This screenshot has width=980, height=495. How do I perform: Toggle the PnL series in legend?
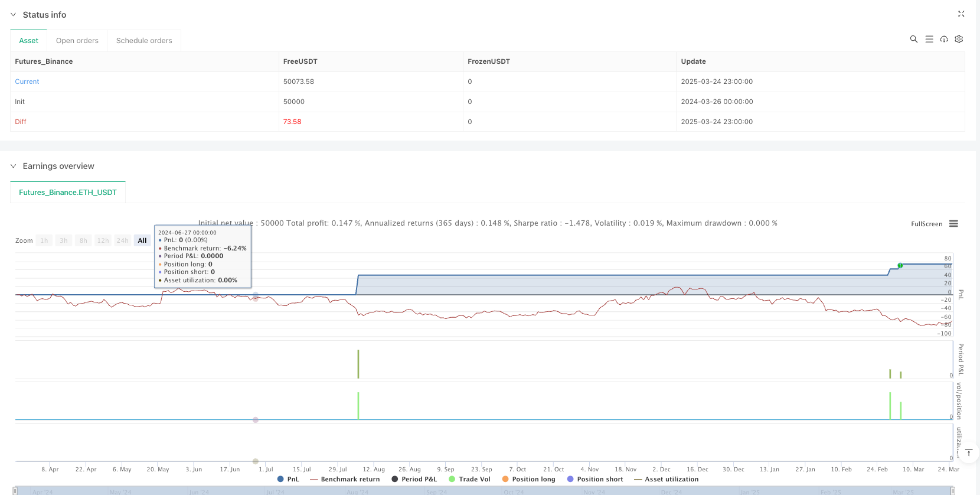[x=288, y=479]
